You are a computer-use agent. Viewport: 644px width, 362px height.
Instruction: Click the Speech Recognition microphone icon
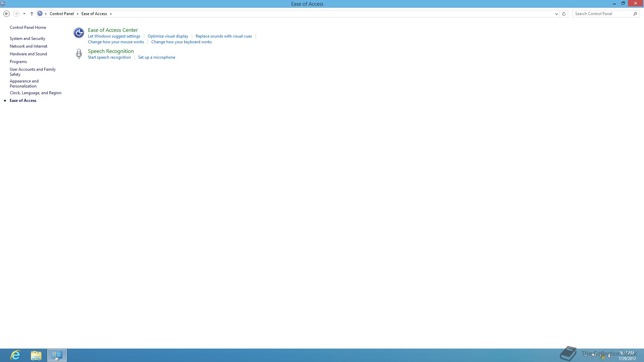coord(78,54)
